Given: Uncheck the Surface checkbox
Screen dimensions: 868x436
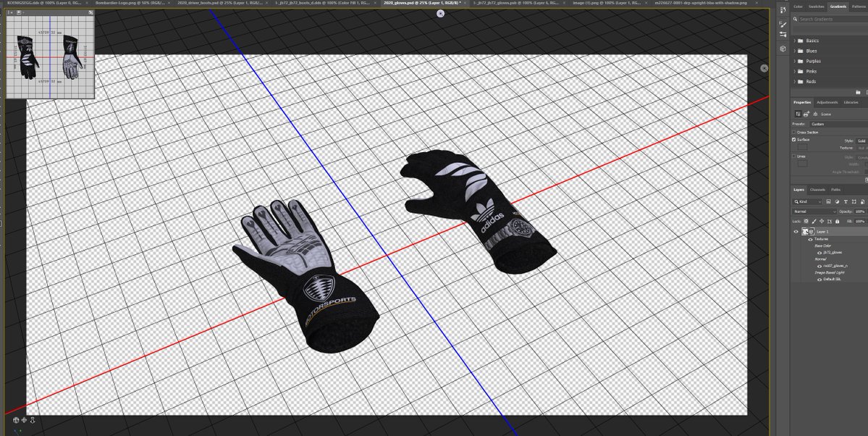Looking at the screenshot, I should 794,140.
